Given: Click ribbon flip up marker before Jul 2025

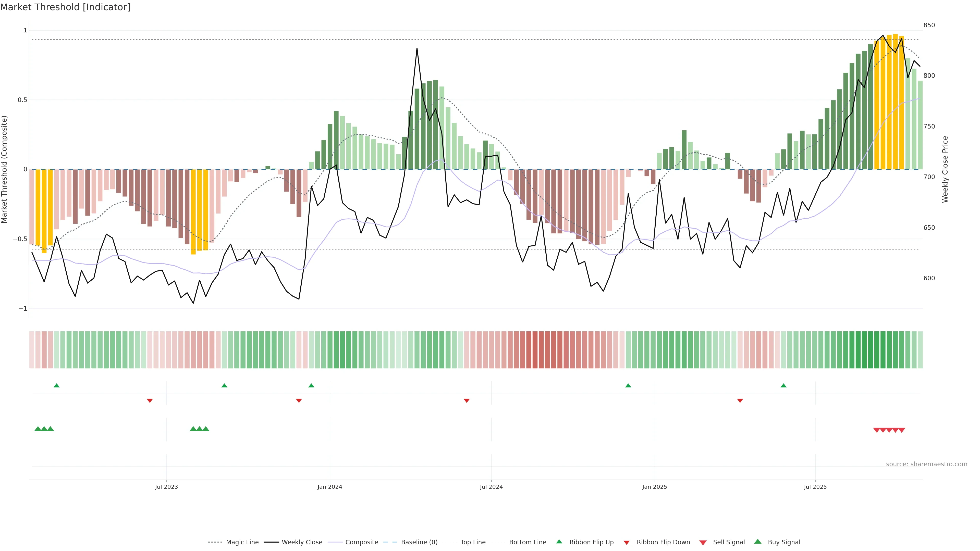Looking at the screenshot, I should [x=784, y=386].
